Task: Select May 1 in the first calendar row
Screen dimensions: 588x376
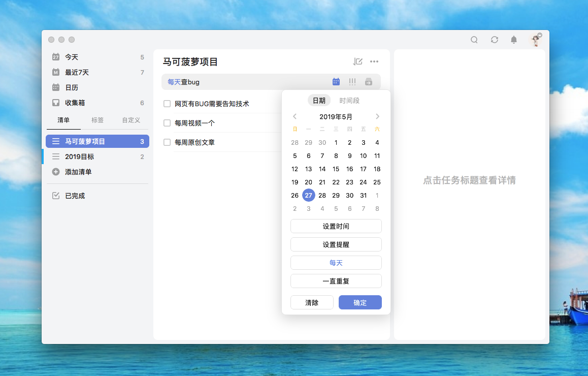Action: point(336,143)
